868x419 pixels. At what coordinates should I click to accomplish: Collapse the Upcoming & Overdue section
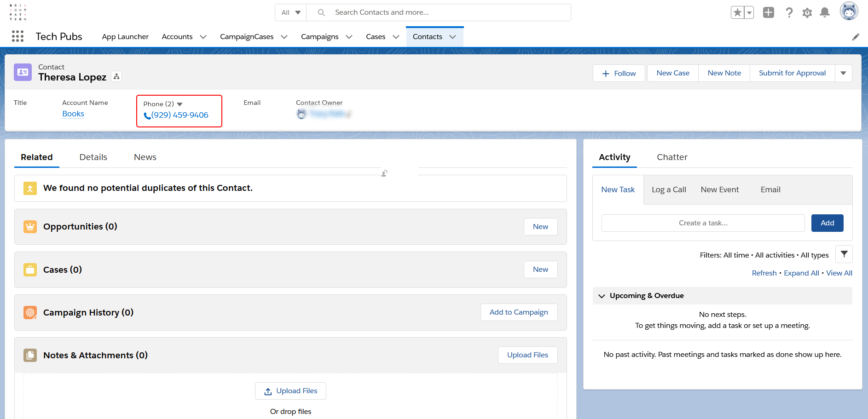point(602,296)
